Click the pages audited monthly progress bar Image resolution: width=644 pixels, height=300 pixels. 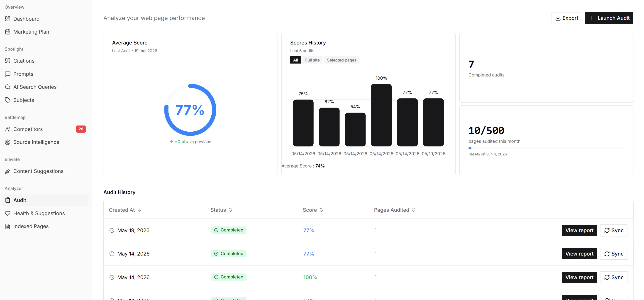point(546,148)
